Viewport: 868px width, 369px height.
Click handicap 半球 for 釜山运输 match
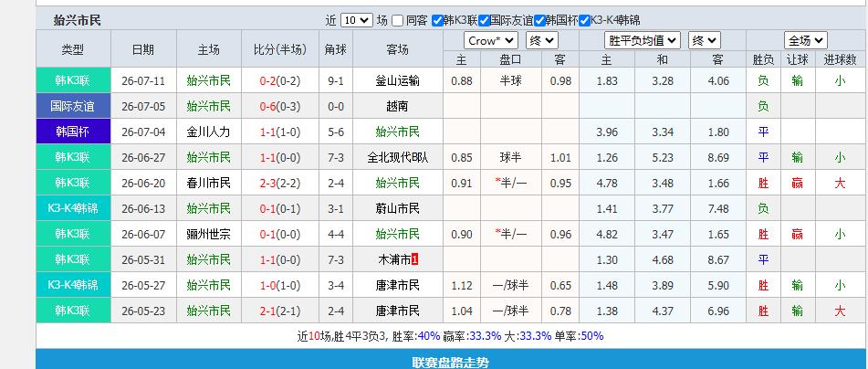coord(510,81)
